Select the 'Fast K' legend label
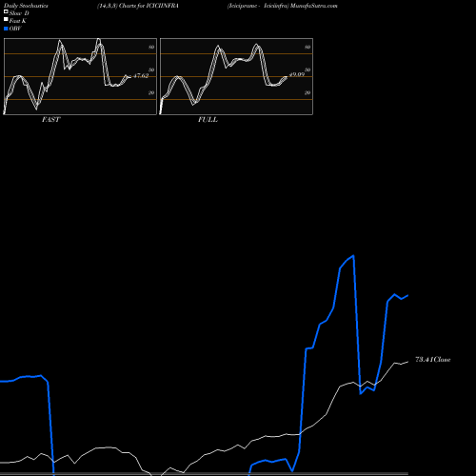The width and height of the screenshot is (476, 476). point(18,21)
